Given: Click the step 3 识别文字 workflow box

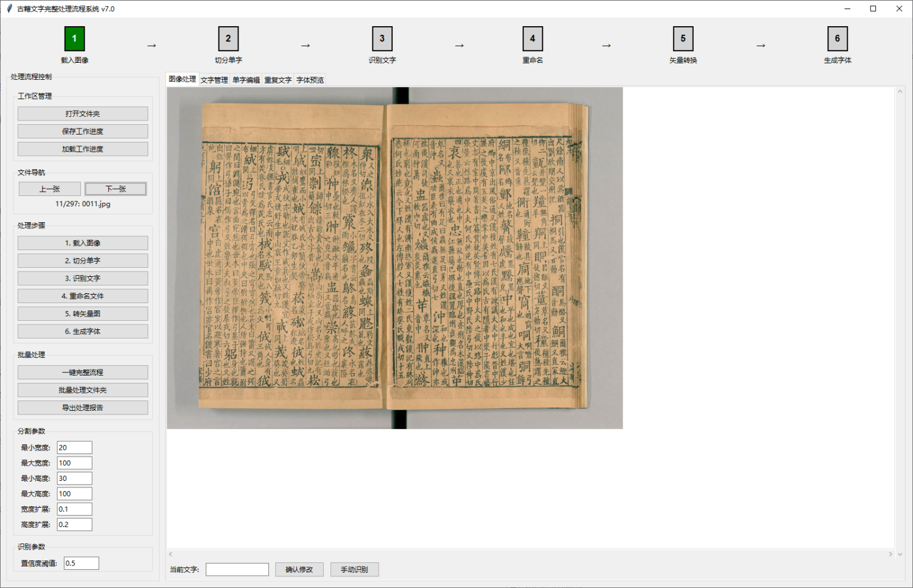Looking at the screenshot, I should pos(382,38).
